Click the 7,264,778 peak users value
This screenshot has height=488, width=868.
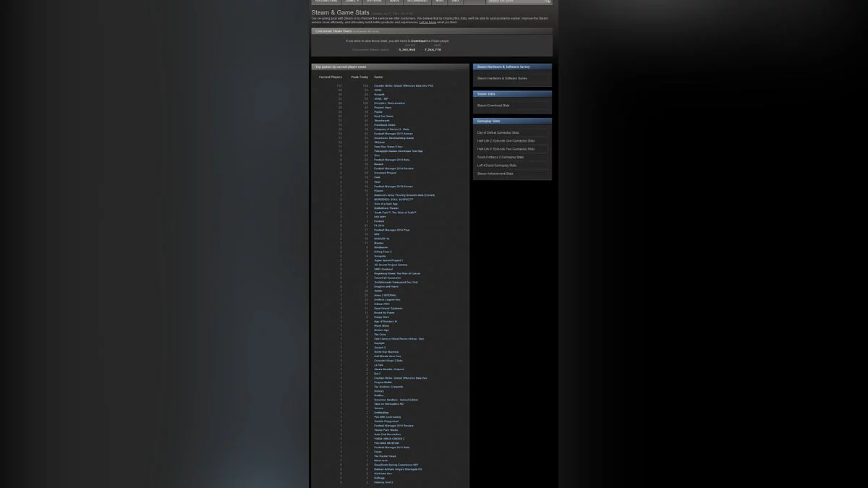pos(433,50)
